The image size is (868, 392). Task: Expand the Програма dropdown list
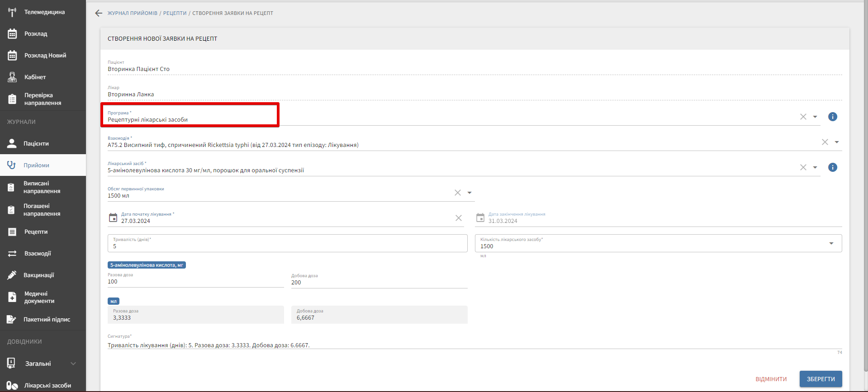click(x=815, y=117)
